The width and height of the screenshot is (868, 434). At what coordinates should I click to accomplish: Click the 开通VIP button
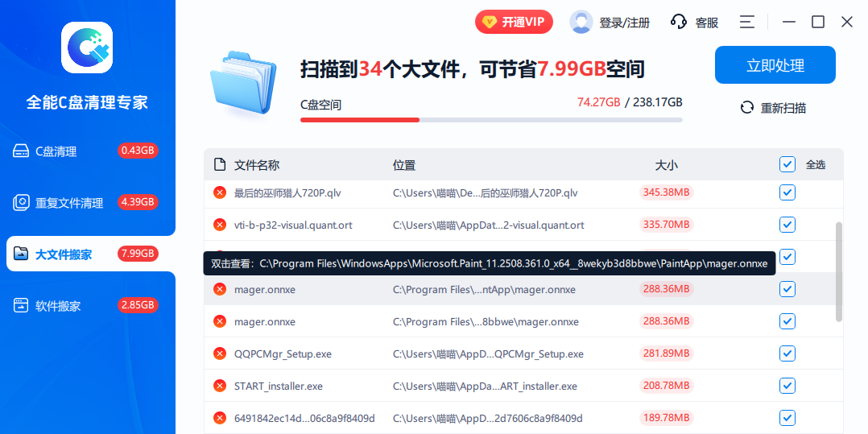pos(514,23)
